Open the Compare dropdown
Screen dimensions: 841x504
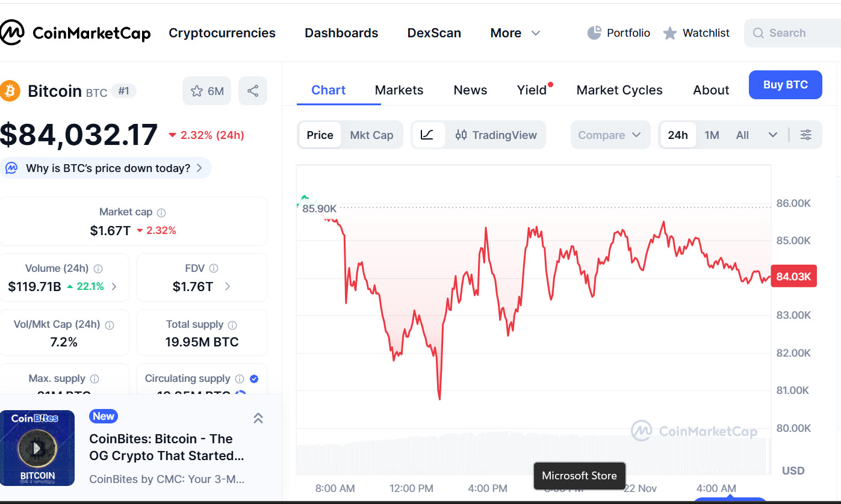tap(610, 135)
